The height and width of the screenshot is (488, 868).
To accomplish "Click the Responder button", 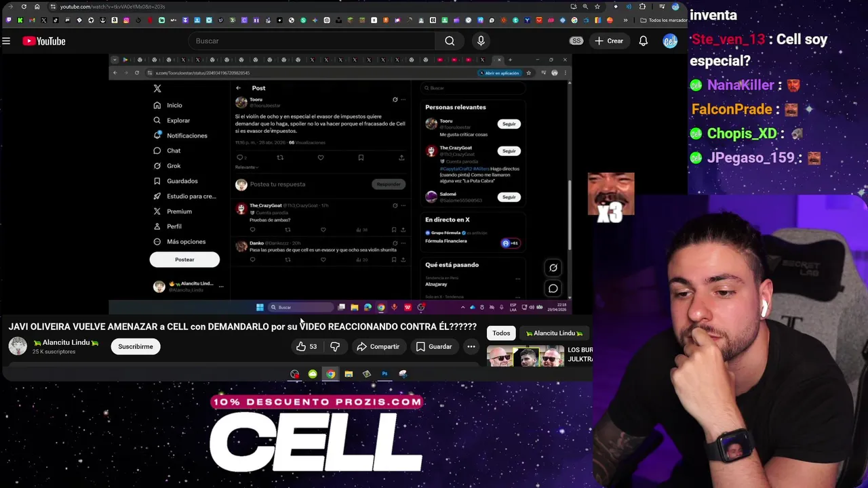I will [389, 184].
